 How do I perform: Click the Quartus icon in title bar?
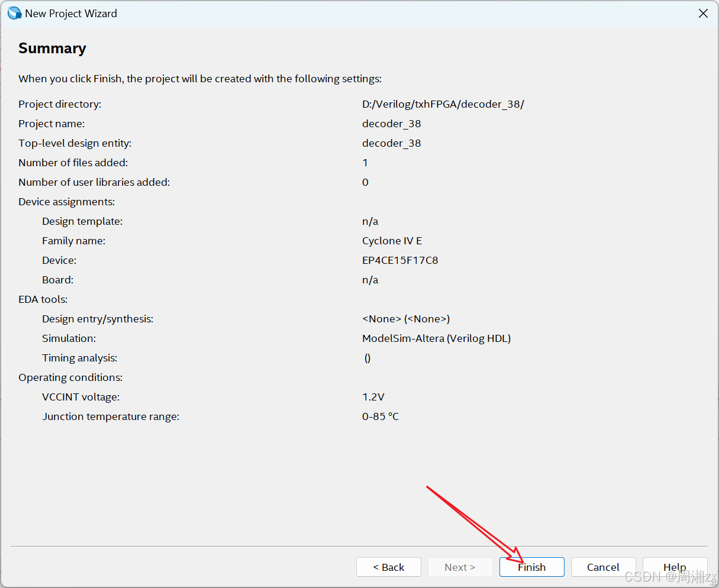[14, 13]
